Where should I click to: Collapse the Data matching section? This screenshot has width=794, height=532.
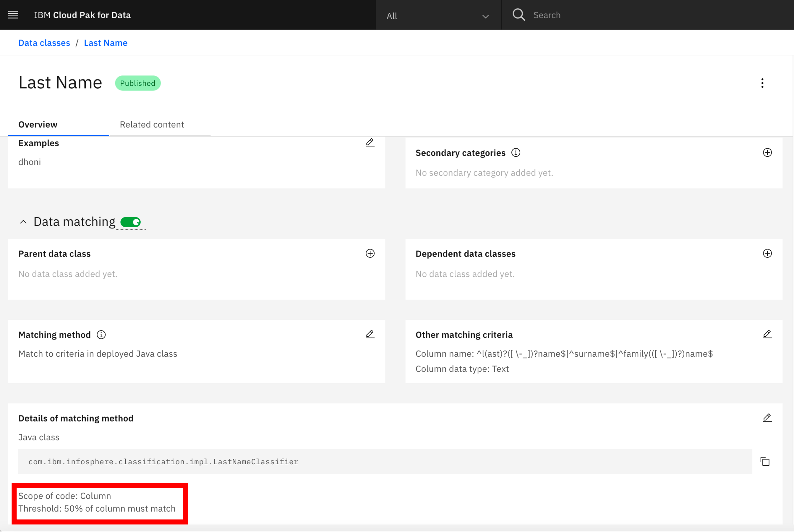[23, 222]
